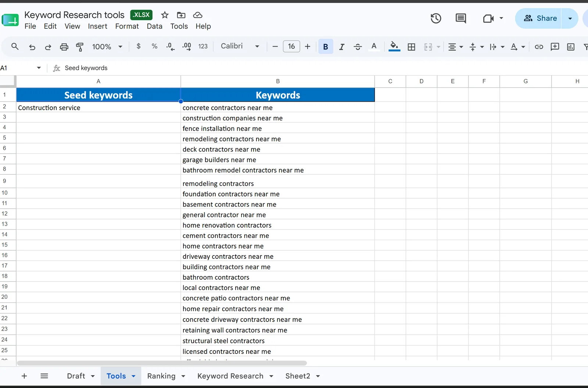Screen dimensions: 588x388
Task: Decrease decimal places icon
Action: (171, 47)
